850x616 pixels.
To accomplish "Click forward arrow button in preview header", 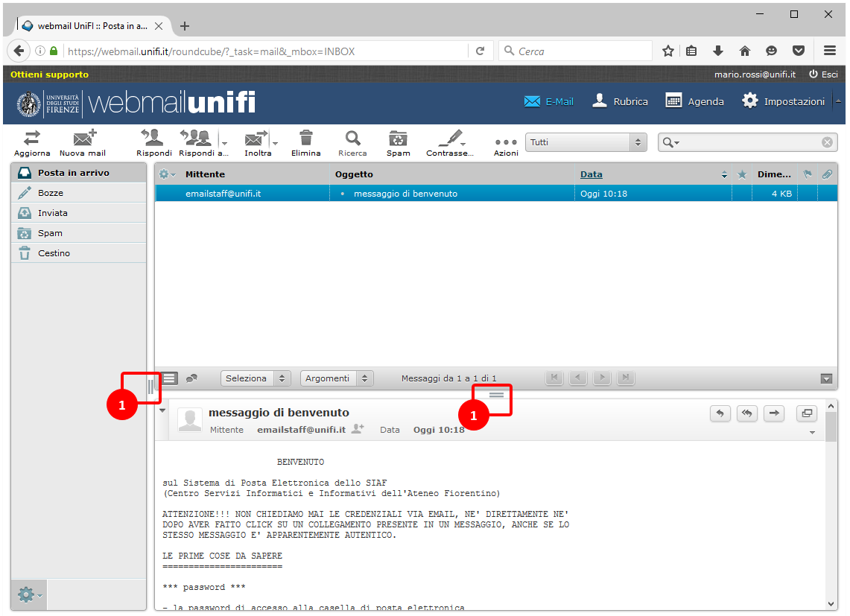I will click(x=774, y=413).
